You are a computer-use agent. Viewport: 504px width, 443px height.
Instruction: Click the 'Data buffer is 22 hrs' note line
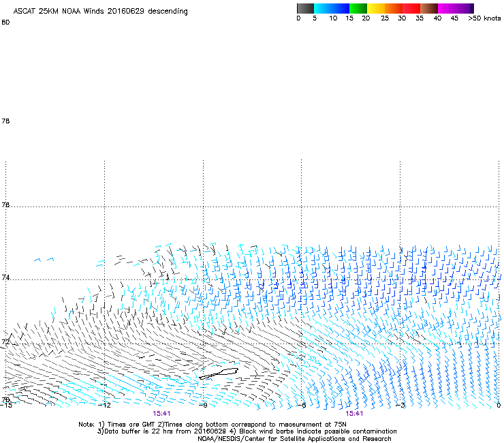tap(247, 431)
